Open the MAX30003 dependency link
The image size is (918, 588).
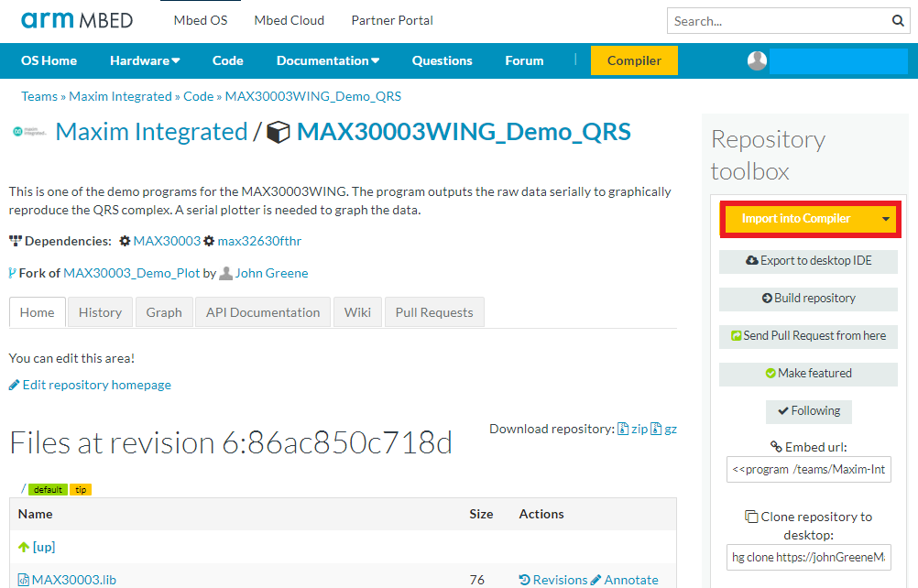[167, 241]
